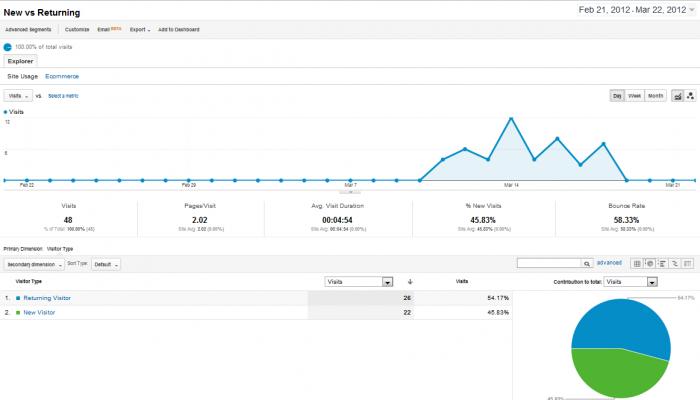Screen dimensions: 700x400
Task: Select the pie chart percentage view icon
Action: [x=650, y=264]
